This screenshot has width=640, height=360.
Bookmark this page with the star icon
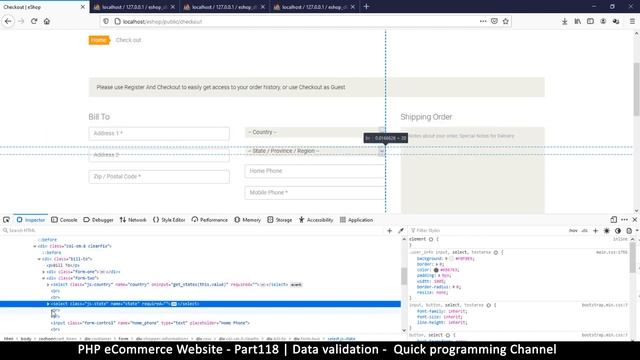click(x=506, y=21)
